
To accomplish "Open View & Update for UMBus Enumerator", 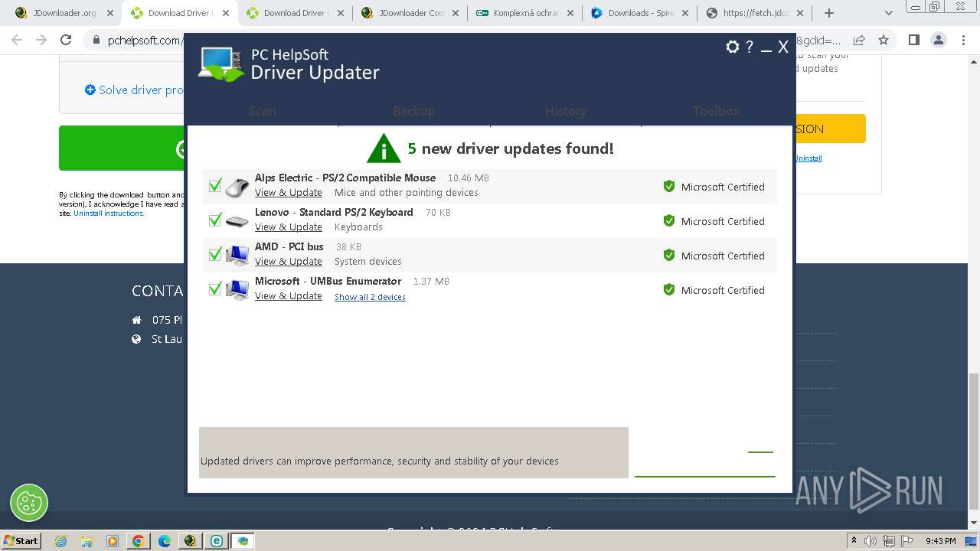I will point(289,296).
